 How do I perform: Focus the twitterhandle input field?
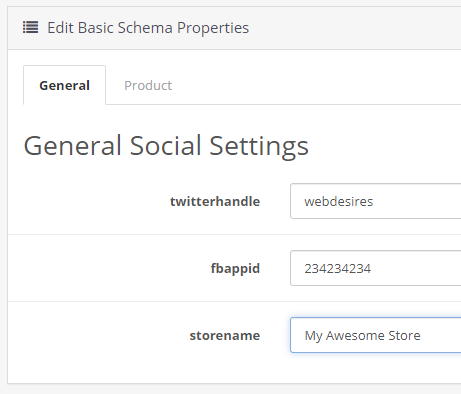[x=376, y=201]
